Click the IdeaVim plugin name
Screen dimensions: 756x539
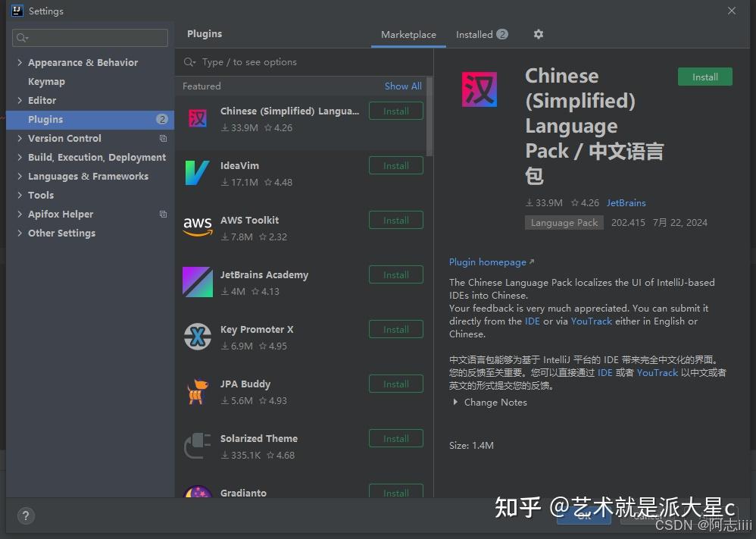(239, 165)
